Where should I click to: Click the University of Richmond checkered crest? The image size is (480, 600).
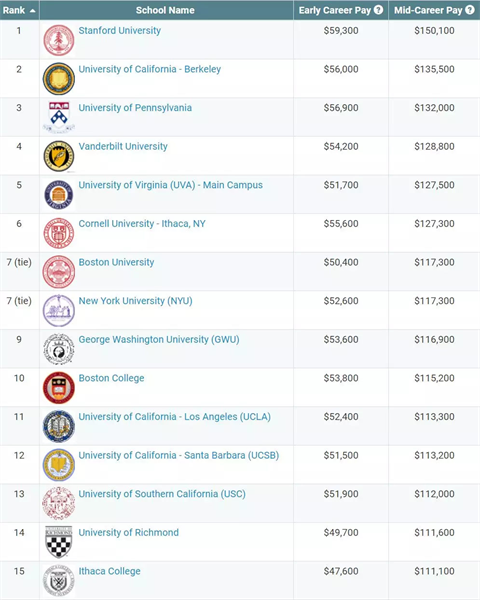click(59, 542)
